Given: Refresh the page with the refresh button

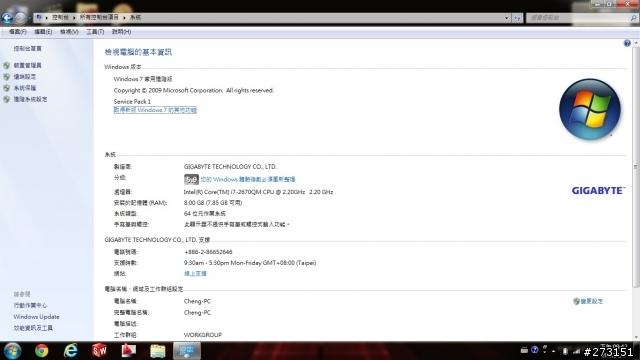Looking at the screenshot, I should (x=517, y=18).
